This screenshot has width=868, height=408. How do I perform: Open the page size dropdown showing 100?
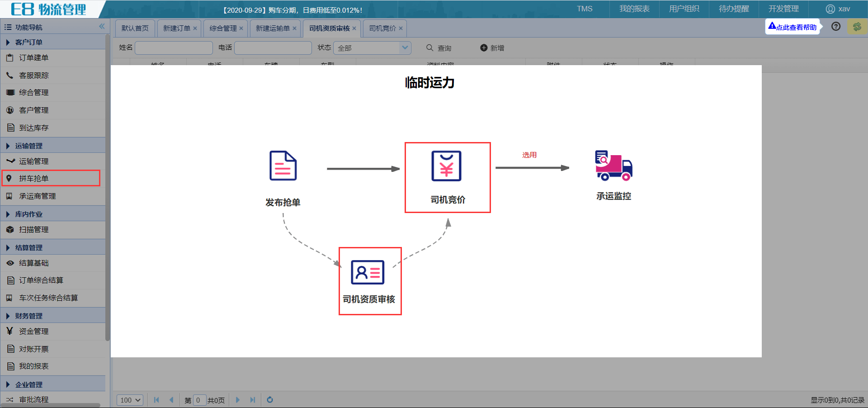coord(130,400)
